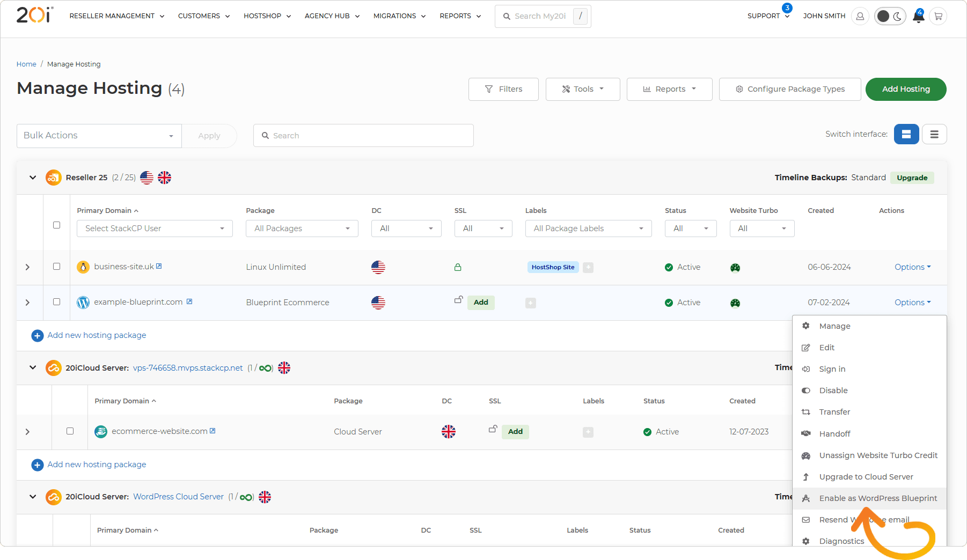Viewport: 967px width, 560px height.
Task: Add SSL for example-blueprint.com
Action: click(481, 303)
